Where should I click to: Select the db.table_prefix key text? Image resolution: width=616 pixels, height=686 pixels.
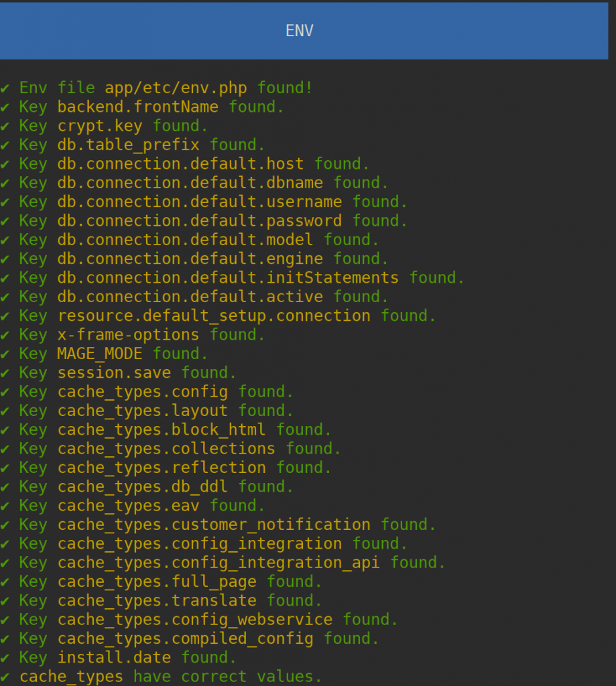(128, 145)
